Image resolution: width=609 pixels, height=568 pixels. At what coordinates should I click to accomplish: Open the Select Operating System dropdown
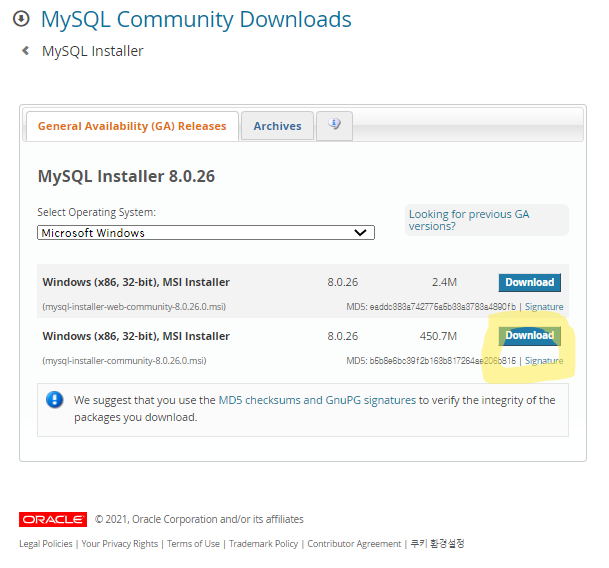click(x=206, y=233)
